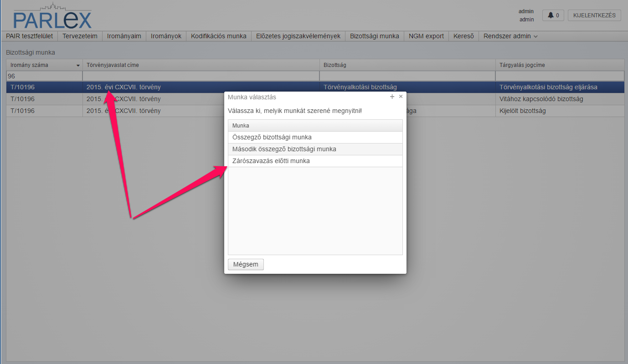This screenshot has width=628, height=364.
Task: Click the notification bell icon
Action: tap(551, 15)
